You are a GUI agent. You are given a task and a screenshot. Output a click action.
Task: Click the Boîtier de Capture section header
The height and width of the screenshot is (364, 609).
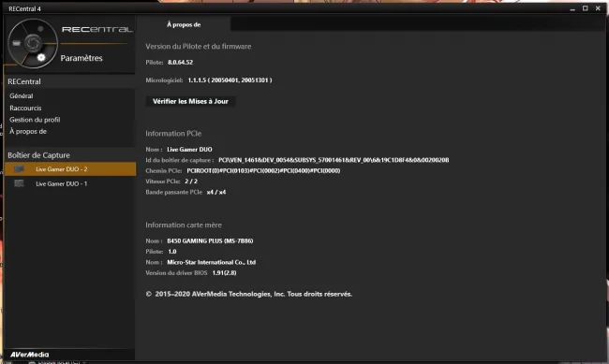(38, 155)
